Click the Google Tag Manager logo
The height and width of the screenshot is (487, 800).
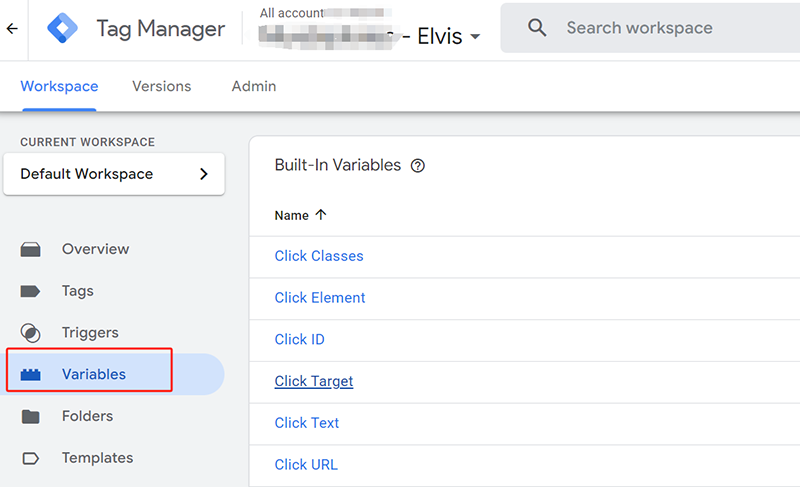point(64,29)
